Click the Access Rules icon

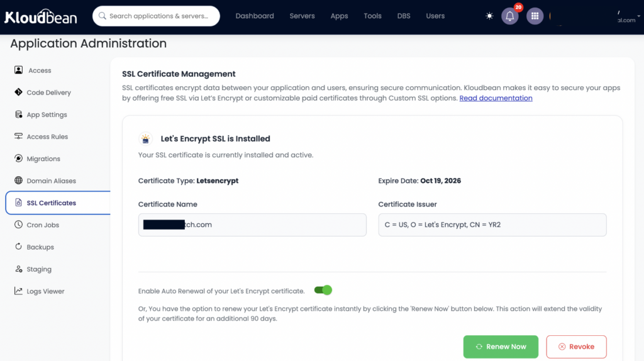coord(18,136)
